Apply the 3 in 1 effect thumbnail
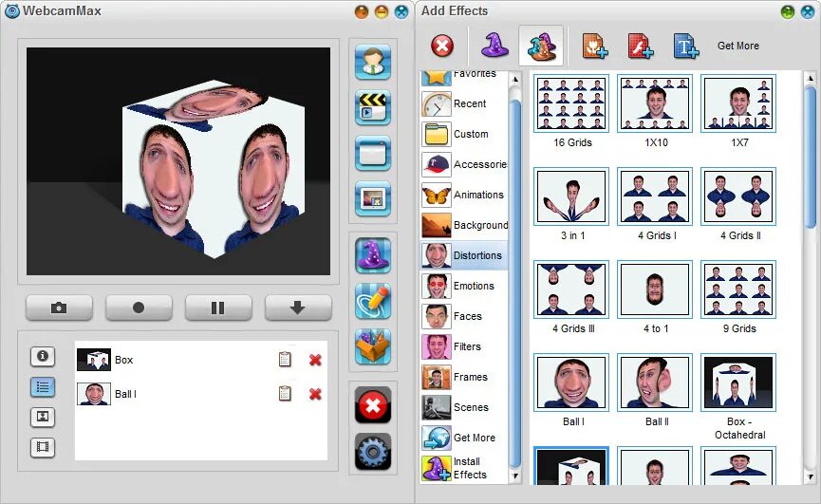This screenshot has height=504, width=821. (x=571, y=196)
